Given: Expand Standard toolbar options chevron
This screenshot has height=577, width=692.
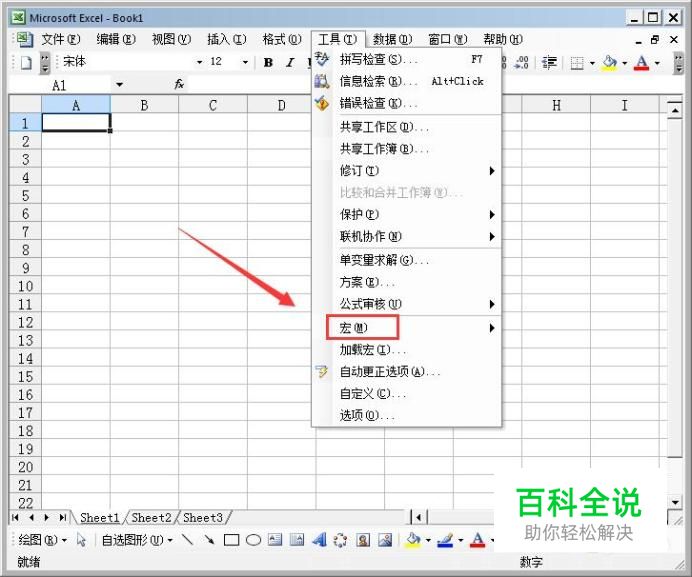Looking at the screenshot, I should coord(45,63).
